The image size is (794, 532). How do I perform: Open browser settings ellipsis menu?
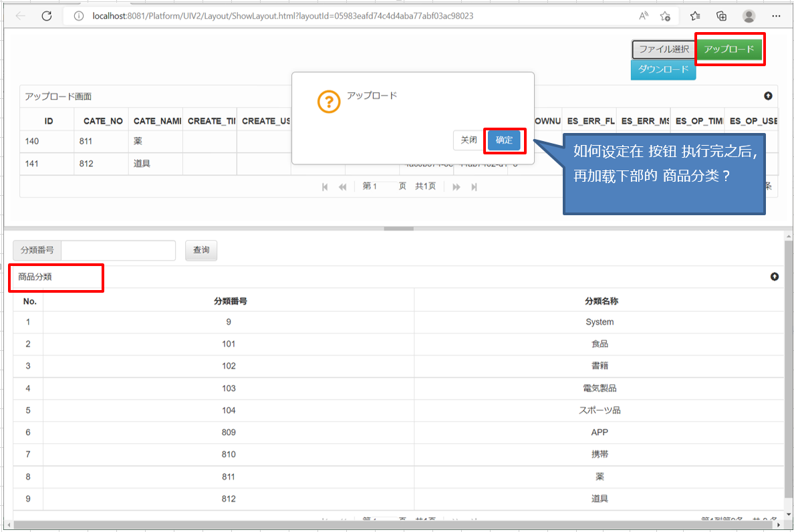tap(776, 16)
